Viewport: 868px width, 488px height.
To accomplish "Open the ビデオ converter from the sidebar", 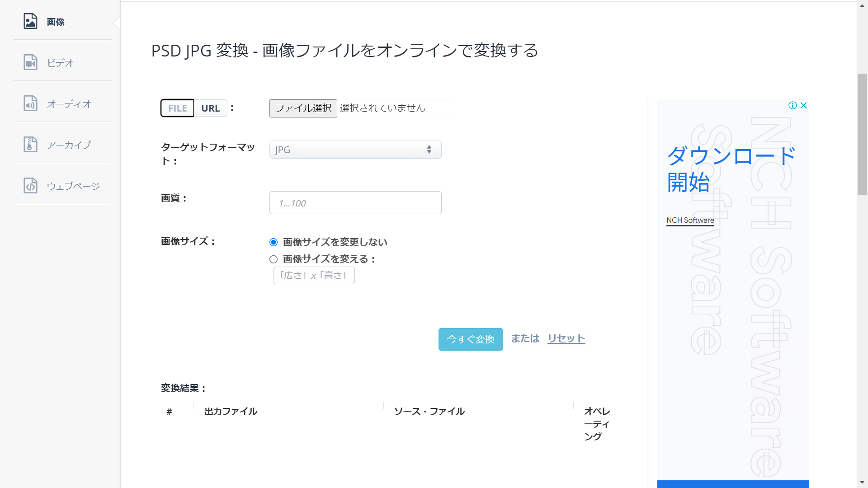I will point(30,62).
